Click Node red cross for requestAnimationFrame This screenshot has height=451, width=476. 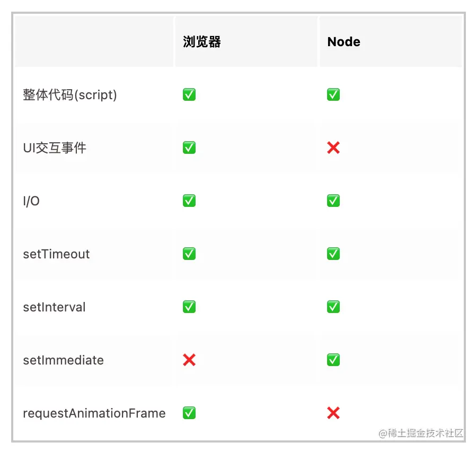pos(333,413)
